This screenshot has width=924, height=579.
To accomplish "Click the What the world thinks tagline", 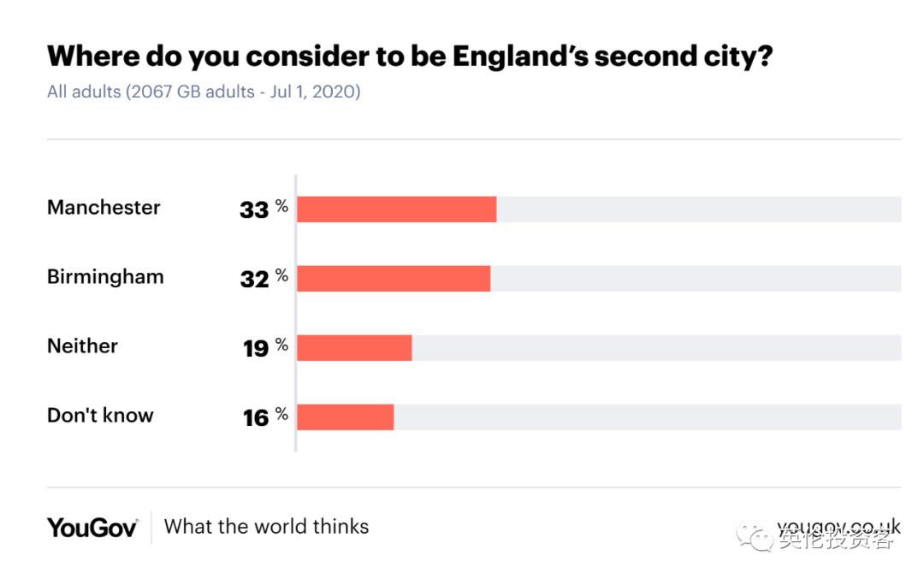I will point(266,526).
